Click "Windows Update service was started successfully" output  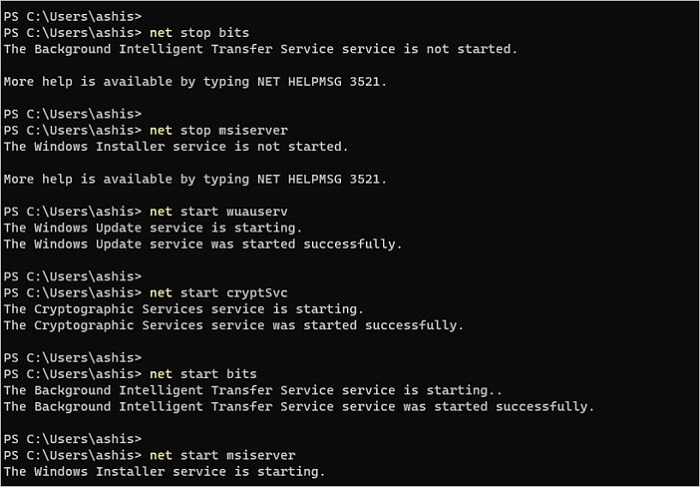coord(202,244)
